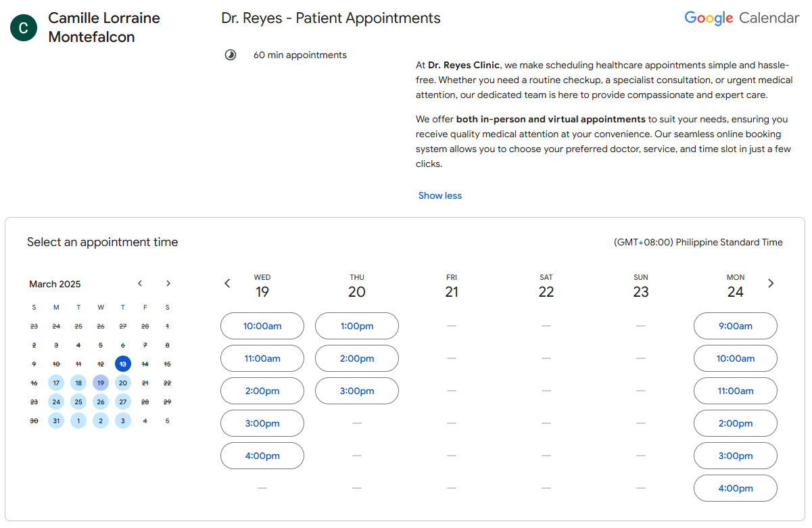Choose March 24 in the mini calendar
812x528 pixels.
(x=56, y=402)
